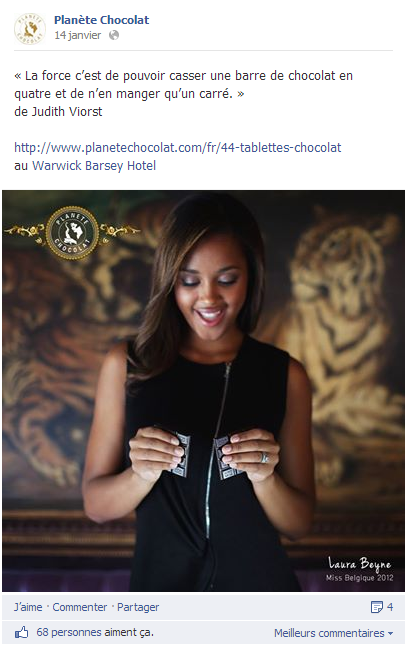
Task: Click the thumbs-up likes icon
Action: pos(21,632)
